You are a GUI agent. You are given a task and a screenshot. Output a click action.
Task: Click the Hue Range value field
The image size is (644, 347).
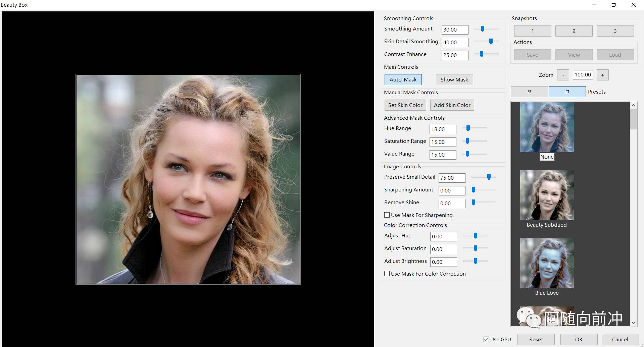pyautogui.click(x=443, y=129)
